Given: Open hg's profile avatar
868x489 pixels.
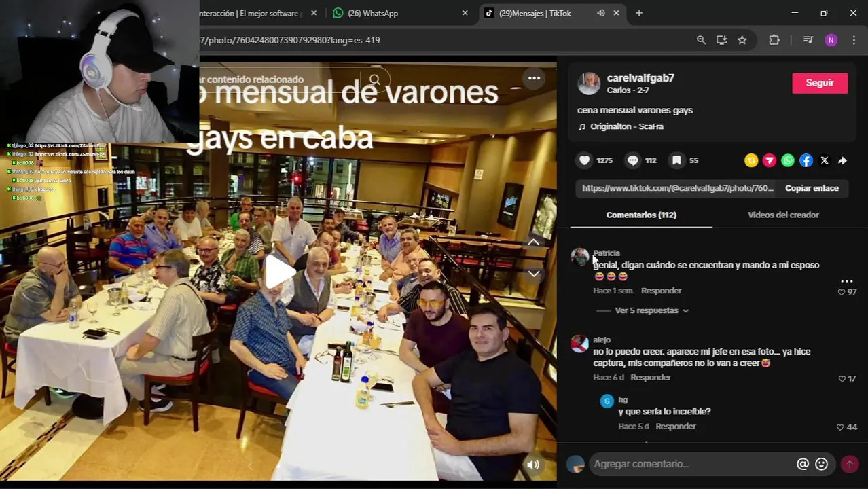Looking at the screenshot, I should point(607,401).
